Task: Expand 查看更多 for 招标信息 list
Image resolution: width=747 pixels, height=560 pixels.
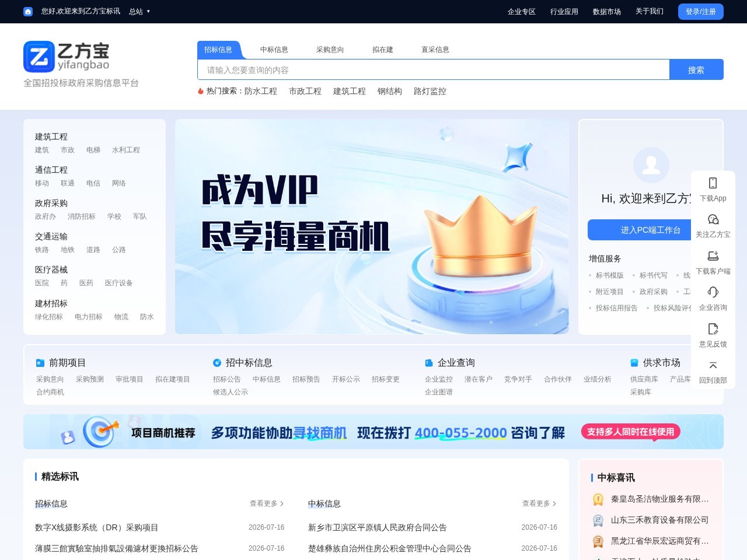Action: [267, 503]
